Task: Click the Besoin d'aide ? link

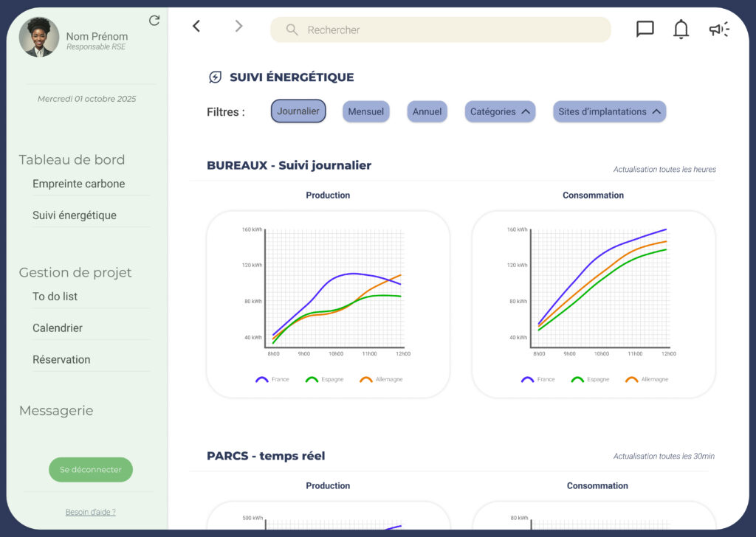Action: (x=90, y=512)
